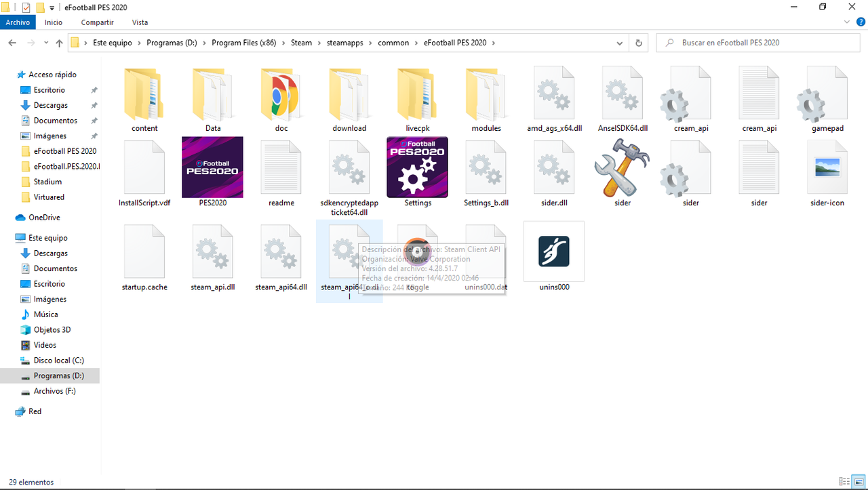Image resolution: width=868 pixels, height=490 pixels.
Task: Open breadcrumb chevron after steamapps
Action: click(370, 43)
